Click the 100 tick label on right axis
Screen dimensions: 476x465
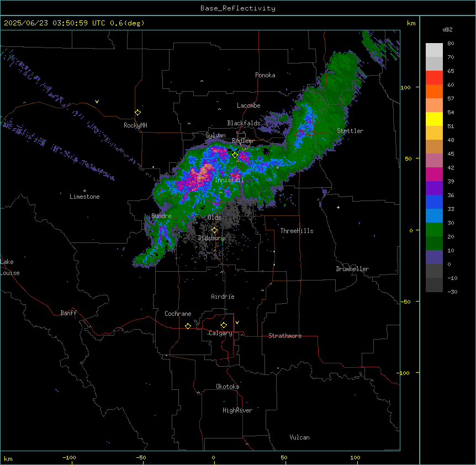pyautogui.click(x=405, y=87)
